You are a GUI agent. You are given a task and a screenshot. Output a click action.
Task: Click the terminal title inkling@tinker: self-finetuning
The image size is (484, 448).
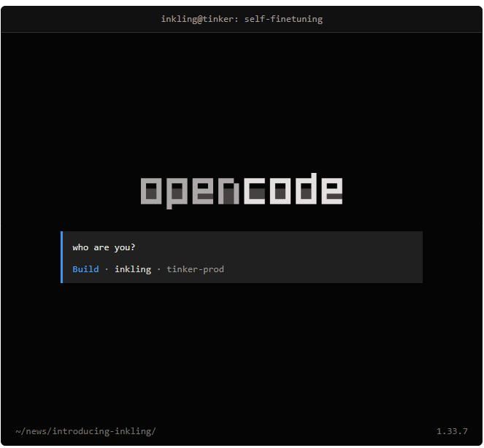(242, 19)
